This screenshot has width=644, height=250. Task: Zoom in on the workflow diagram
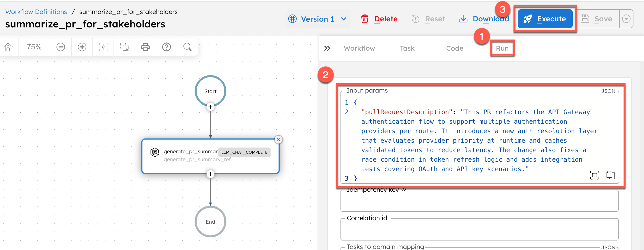82,47
